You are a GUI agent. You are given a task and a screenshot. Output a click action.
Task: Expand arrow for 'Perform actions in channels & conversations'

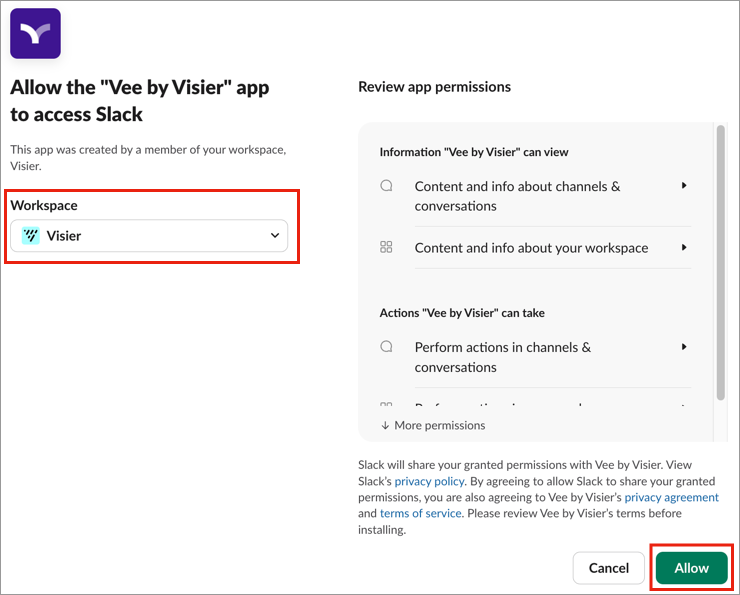[684, 347]
